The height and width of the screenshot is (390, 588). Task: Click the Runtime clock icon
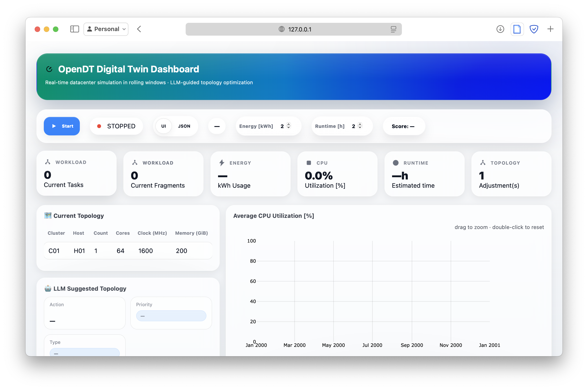[396, 163]
